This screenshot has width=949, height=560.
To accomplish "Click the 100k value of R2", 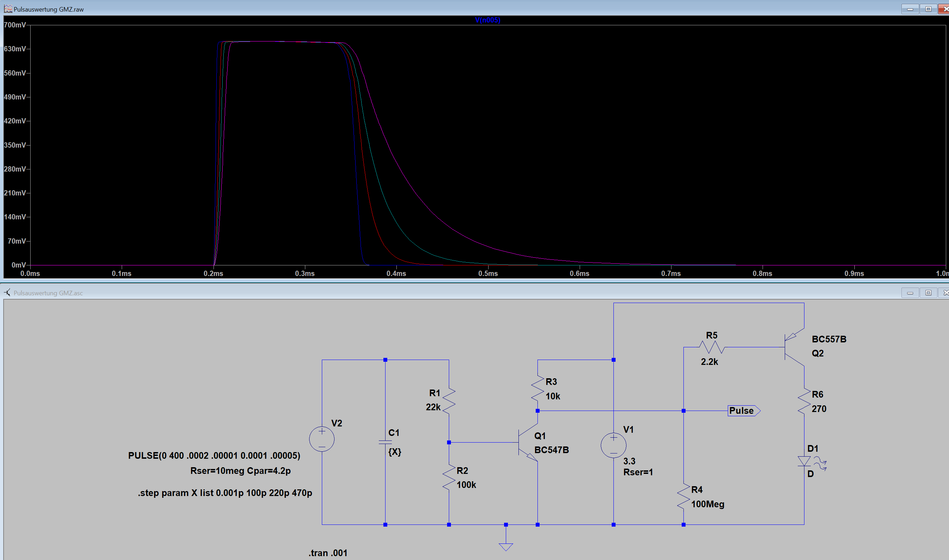I will point(466,485).
